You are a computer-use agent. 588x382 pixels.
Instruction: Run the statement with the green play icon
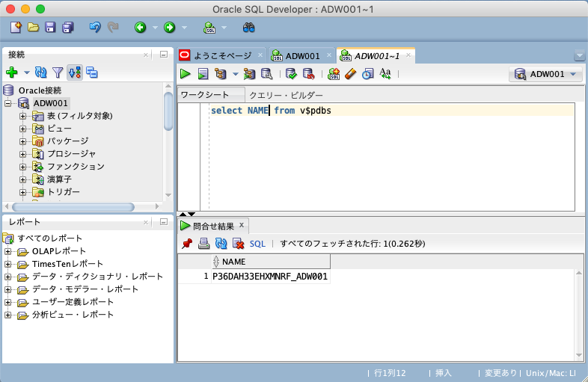[185, 73]
